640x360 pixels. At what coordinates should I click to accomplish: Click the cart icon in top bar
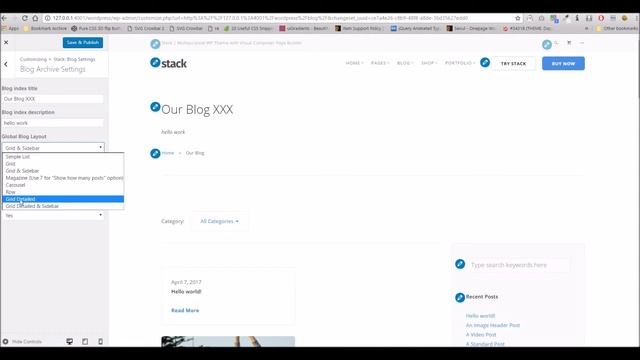click(569, 42)
